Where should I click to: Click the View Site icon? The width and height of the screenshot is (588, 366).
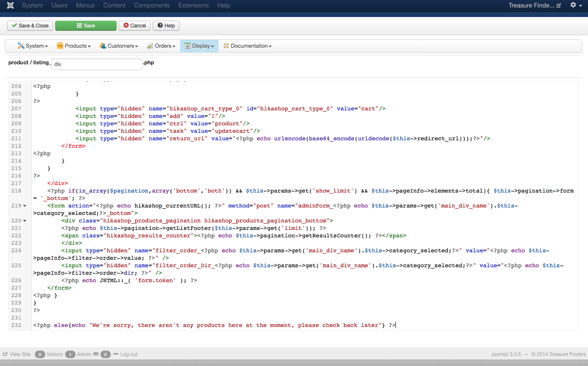click(x=5, y=354)
